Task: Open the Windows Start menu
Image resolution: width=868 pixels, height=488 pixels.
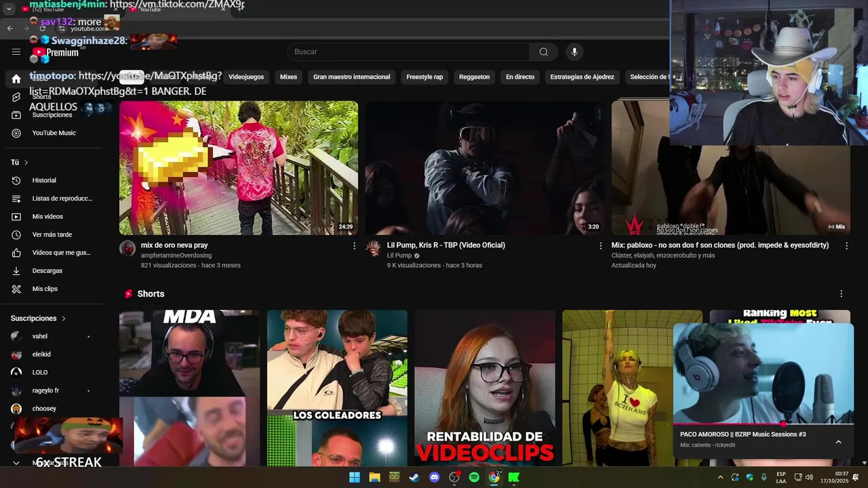Action: [x=354, y=477]
